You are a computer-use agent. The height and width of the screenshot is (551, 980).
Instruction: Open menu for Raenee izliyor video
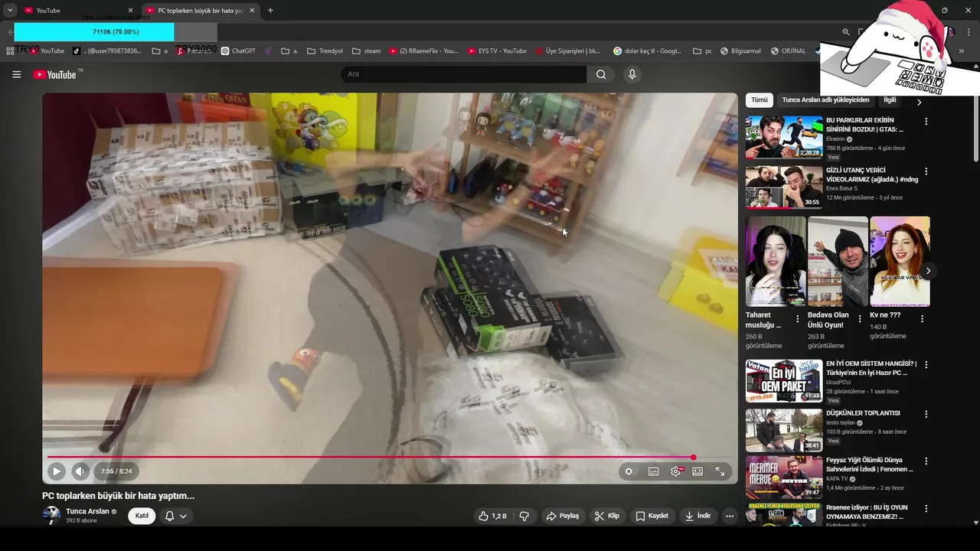pos(926,509)
